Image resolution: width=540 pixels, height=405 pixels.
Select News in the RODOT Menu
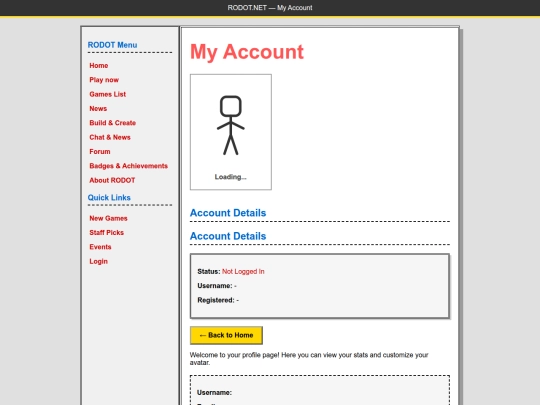click(x=98, y=108)
